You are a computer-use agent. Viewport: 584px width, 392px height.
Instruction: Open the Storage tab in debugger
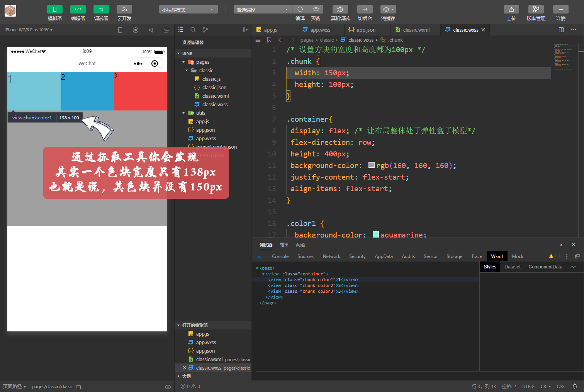pos(454,256)
